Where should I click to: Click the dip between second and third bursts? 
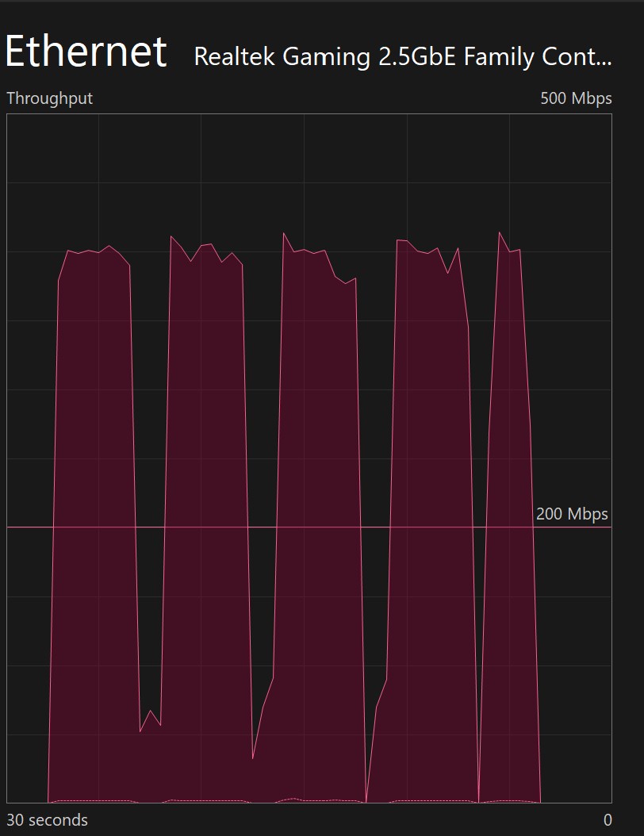click(x=254, y=757)
